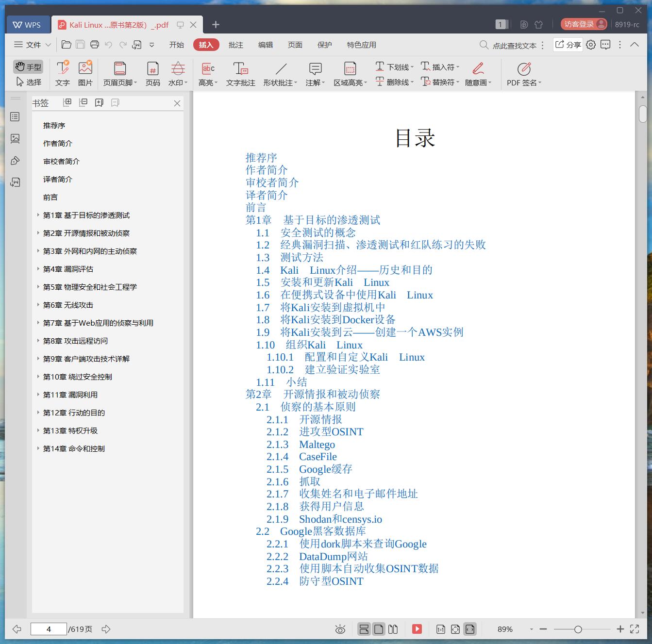This screenshot has height=644, width=652.
Task: Go to next page arrow
Action: [106, 629]
